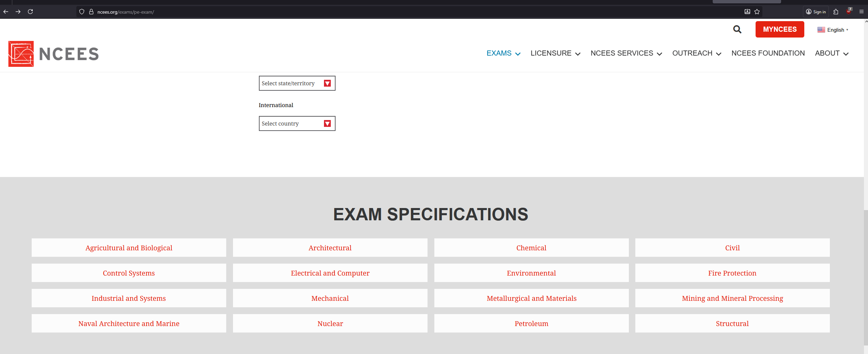Bookmark this page with the star icon
Image resolution: width=868 pixels, height=354 pixels.
(757, 12)
